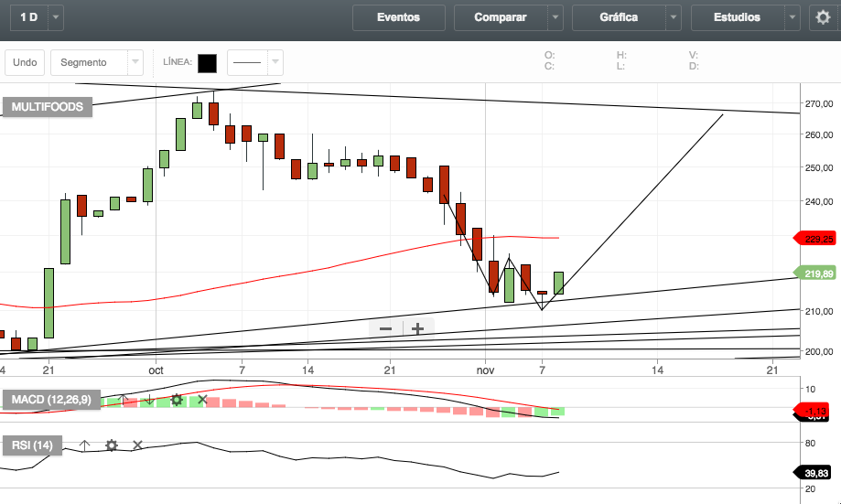841x504 pixels.
Task: Click the 240,00 price axis label
Action: click(x=819, y=201)
